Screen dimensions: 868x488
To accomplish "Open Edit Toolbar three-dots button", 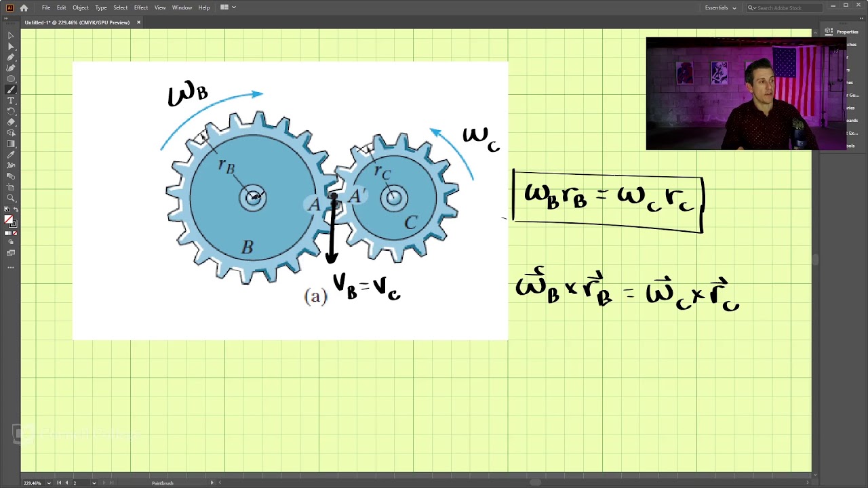I will tap(11, 267).
